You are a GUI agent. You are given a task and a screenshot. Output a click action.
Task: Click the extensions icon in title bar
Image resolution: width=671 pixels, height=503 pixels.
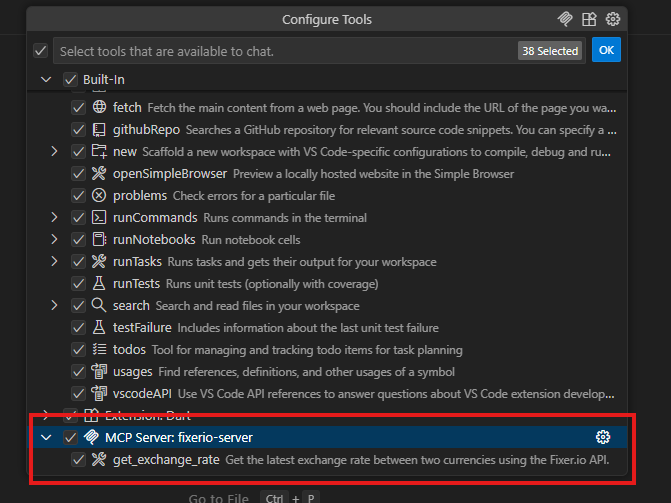[x=589, y=19]
